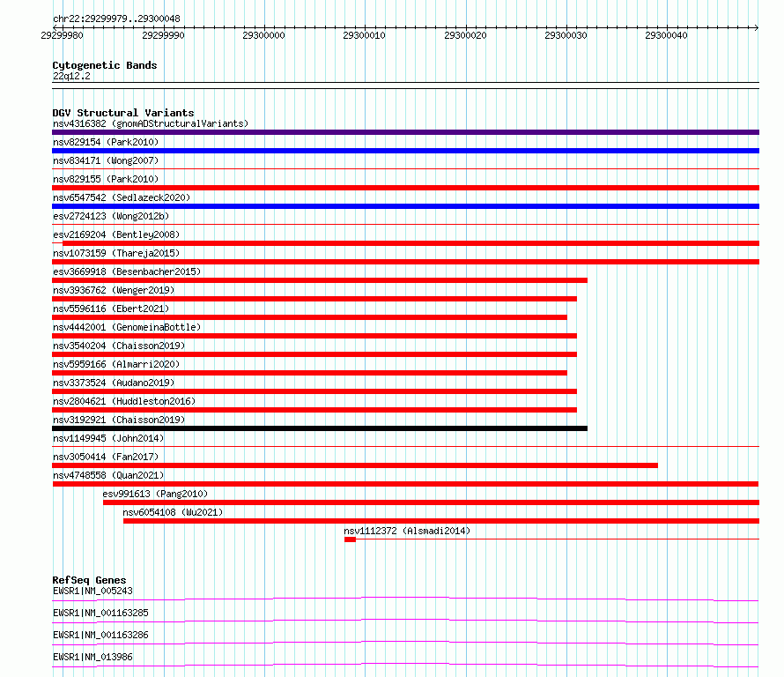Click the red bar under esv991613 (Pang2010)

point(431,502)
